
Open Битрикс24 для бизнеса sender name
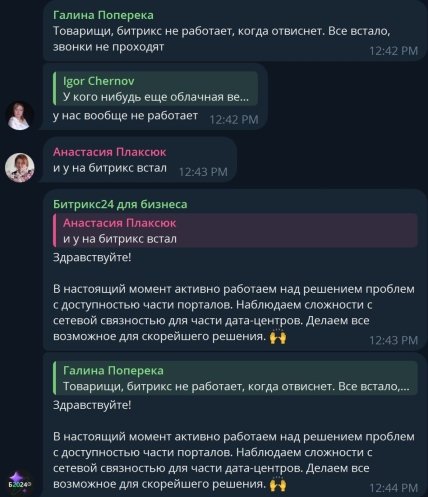tap(120, 204)
